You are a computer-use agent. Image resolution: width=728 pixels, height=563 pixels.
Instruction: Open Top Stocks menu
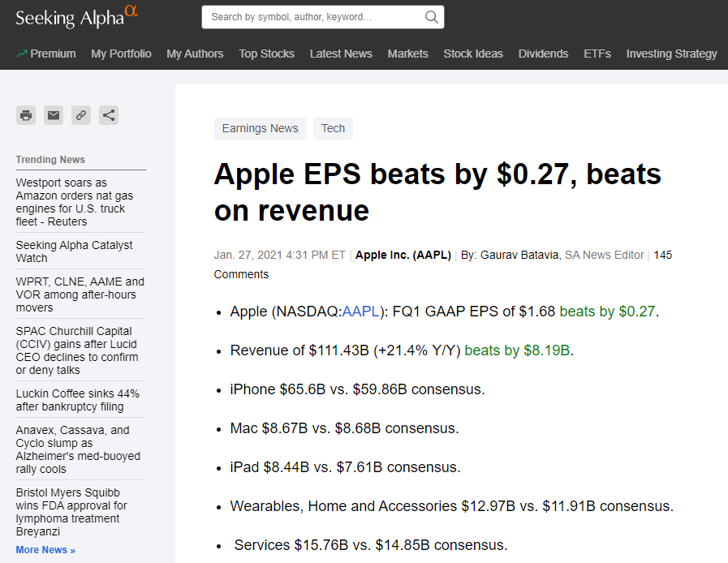[x=266, y=54]
